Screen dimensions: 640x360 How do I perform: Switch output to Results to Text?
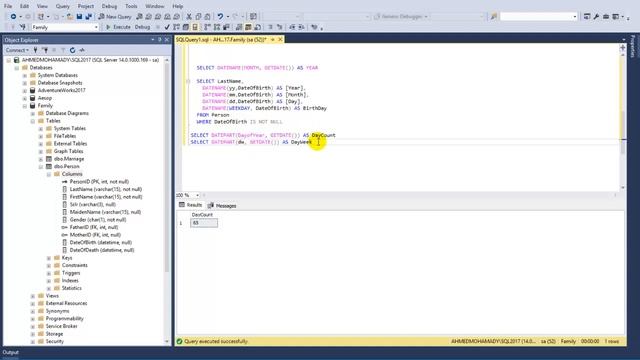point(239,27)
